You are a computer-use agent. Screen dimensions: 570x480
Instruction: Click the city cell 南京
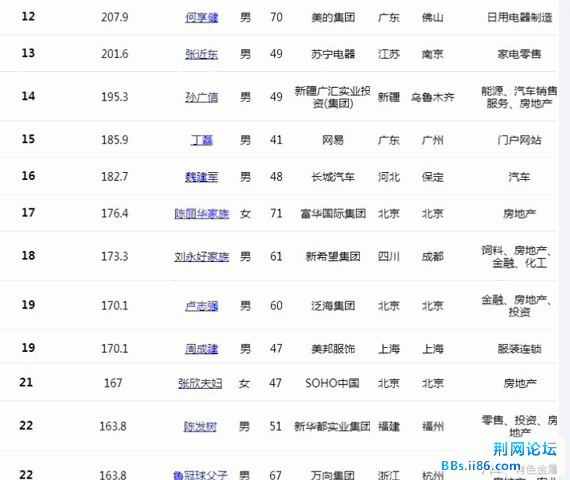pos(433,54)
